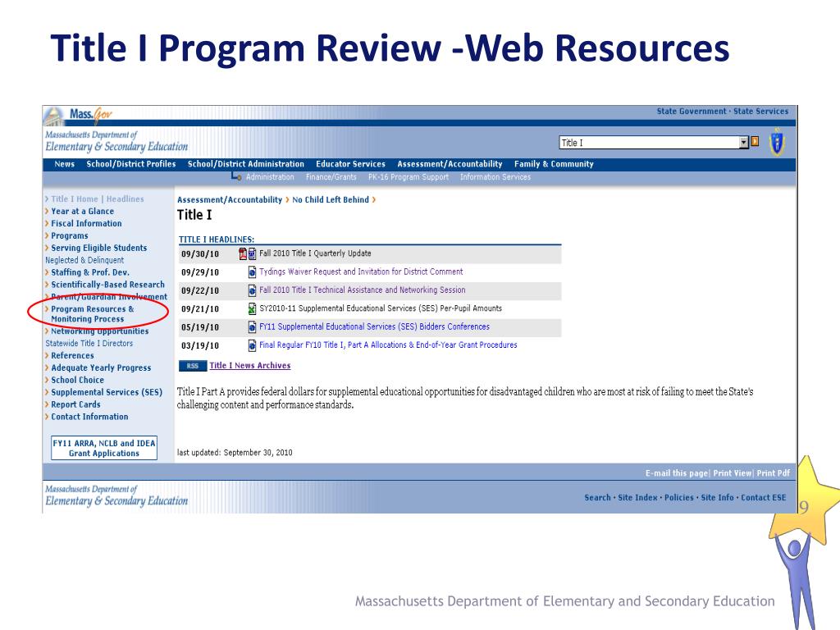Open SY2010-11 SES Per-Pupil Amounts headline

(x=381, y=308)
